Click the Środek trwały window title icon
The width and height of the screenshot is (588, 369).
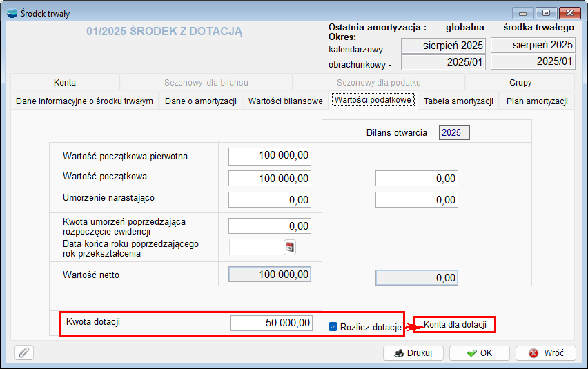click(x=10, y=13)
